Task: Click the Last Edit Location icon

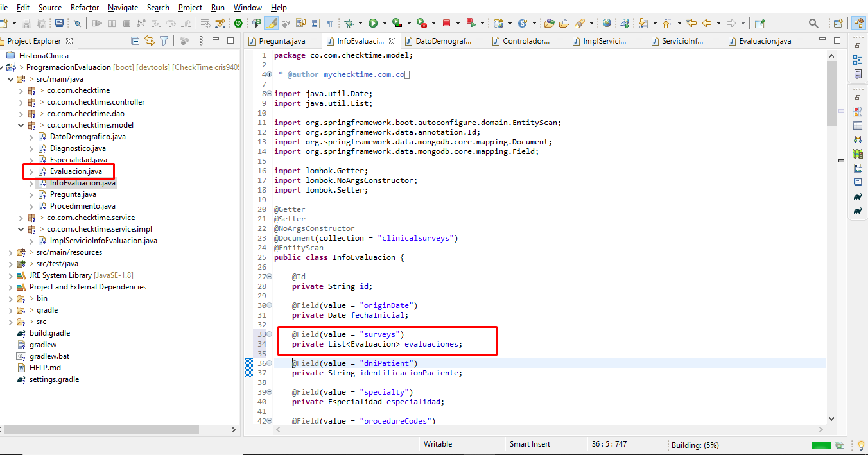Action: (x=691, y=23)
